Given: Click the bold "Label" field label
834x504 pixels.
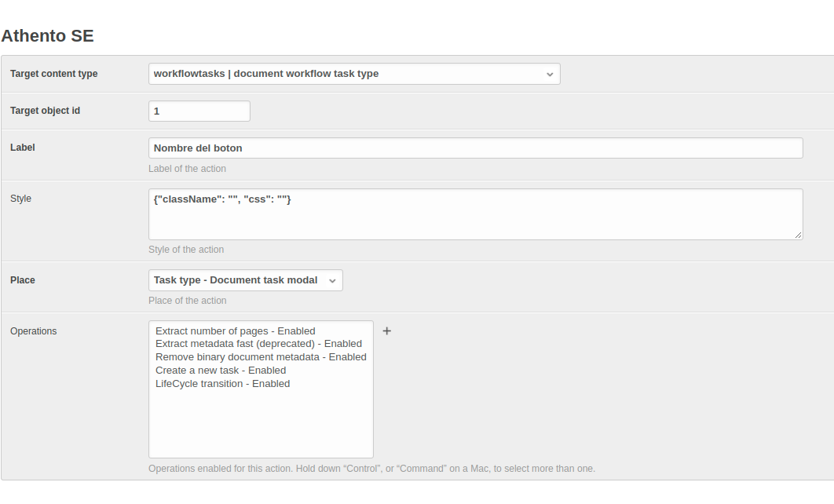Looking at the screenshot, I should pyautogui.click(x=23, y=148).
